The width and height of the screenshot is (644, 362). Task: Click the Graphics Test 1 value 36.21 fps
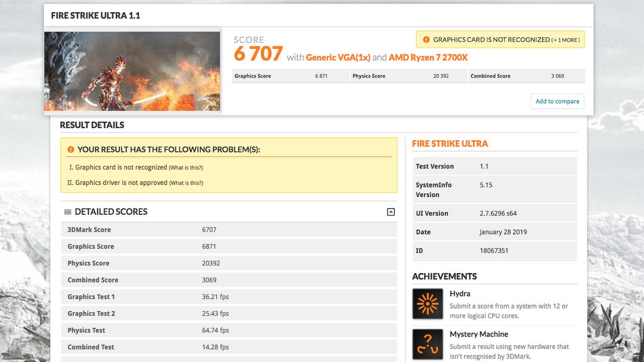(215, 297)
